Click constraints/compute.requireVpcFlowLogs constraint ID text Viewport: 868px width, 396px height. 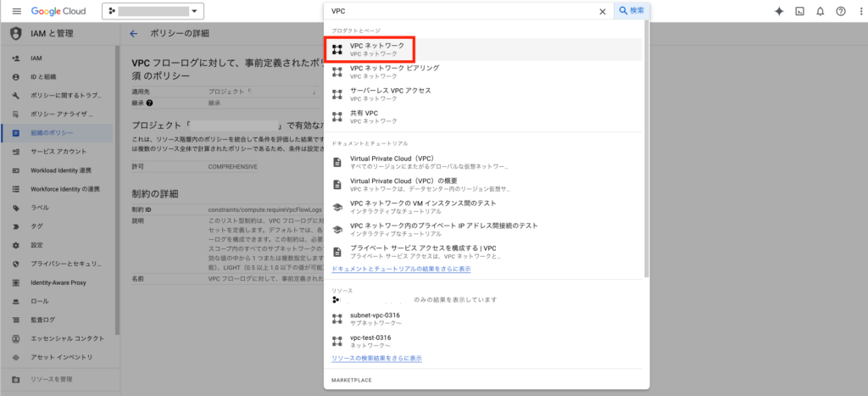point(264,210)
